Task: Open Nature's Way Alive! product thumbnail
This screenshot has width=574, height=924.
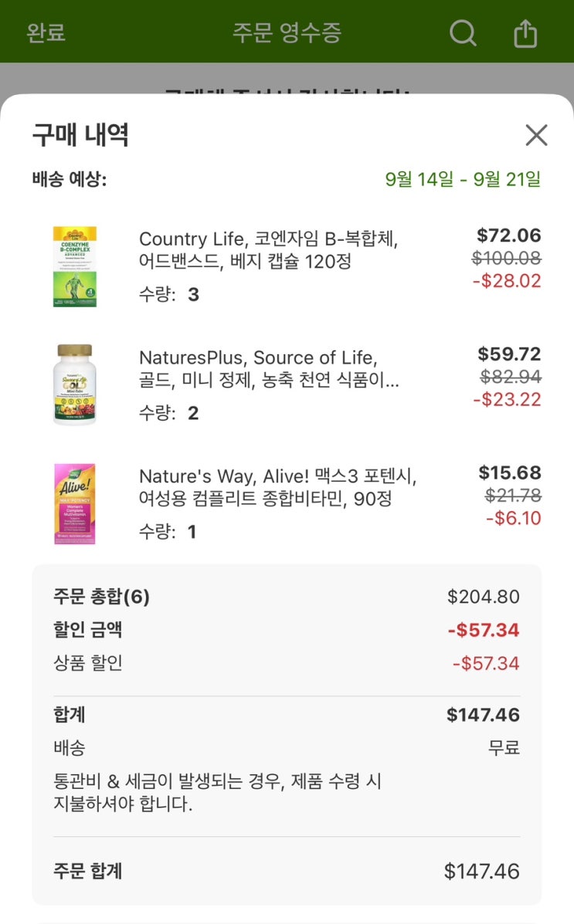Action: tap(75, 503)
